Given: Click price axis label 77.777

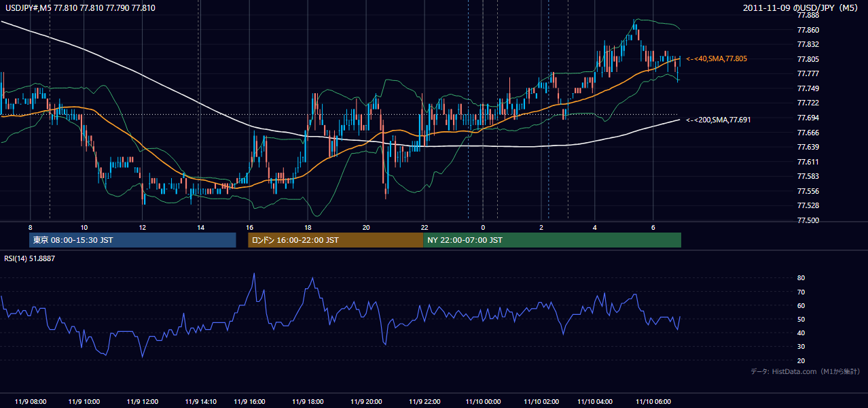Looking at the screenshot, I should [x=808, y=73].
